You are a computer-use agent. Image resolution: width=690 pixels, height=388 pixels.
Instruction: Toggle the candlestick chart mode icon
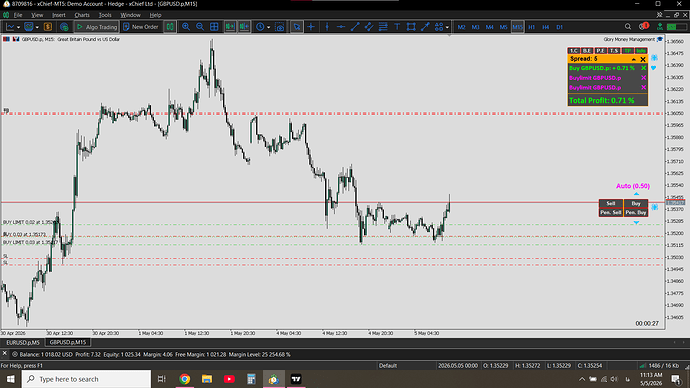point(170,27)
